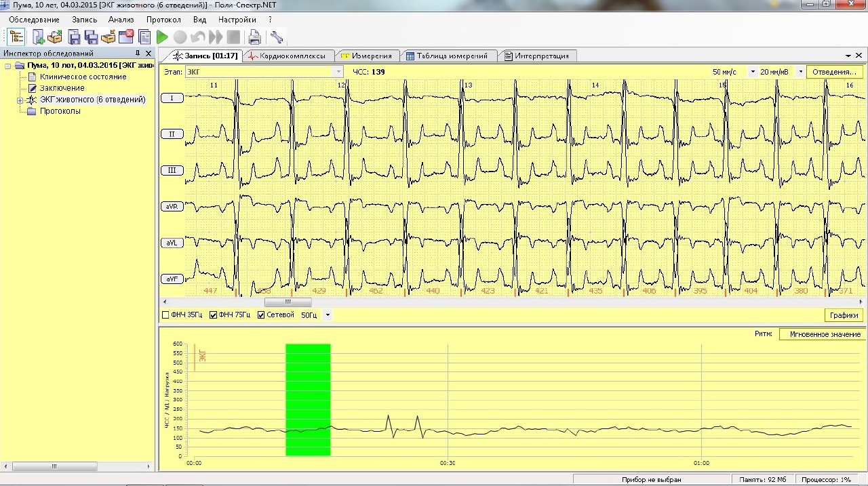Uncheck the ФНЧ 75Гц filter
Screen dimensions: 868x486
click(214, 315)
